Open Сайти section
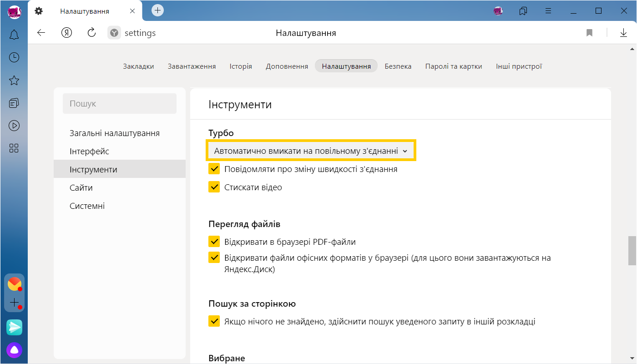637x364 pixels. [x=120, y=187]
